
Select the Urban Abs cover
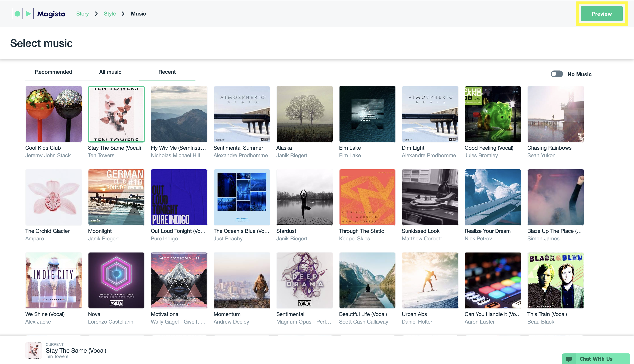tap(430, 280)
